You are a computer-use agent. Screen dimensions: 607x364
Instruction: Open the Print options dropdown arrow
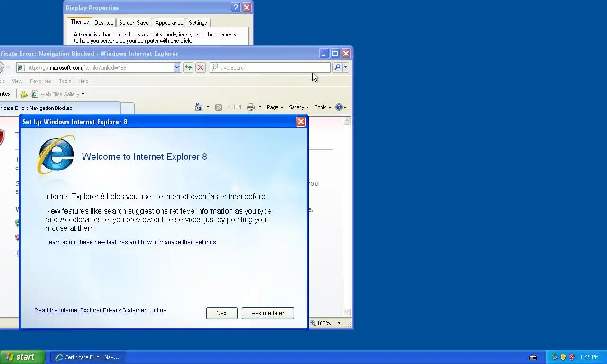point(260,107)
